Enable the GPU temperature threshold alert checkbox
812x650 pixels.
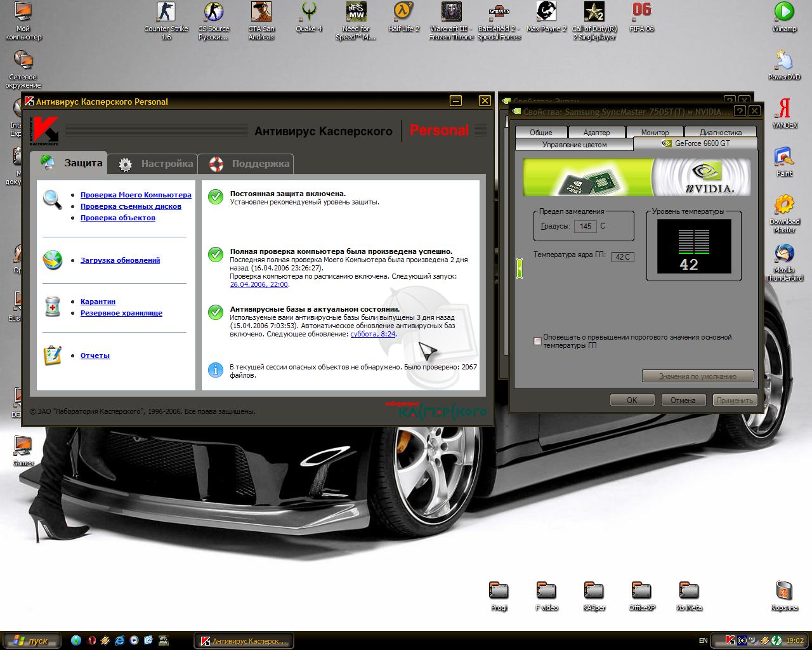(x=538, y=342)
